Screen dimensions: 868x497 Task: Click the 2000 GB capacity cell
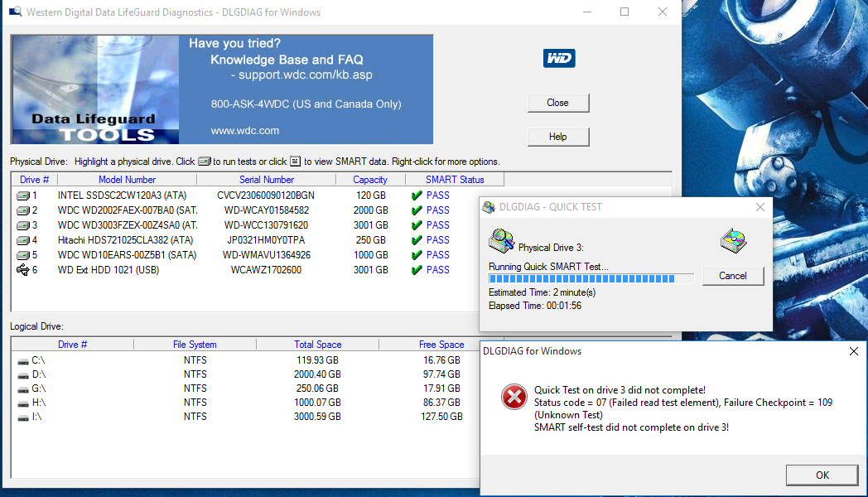coord(371,210)
